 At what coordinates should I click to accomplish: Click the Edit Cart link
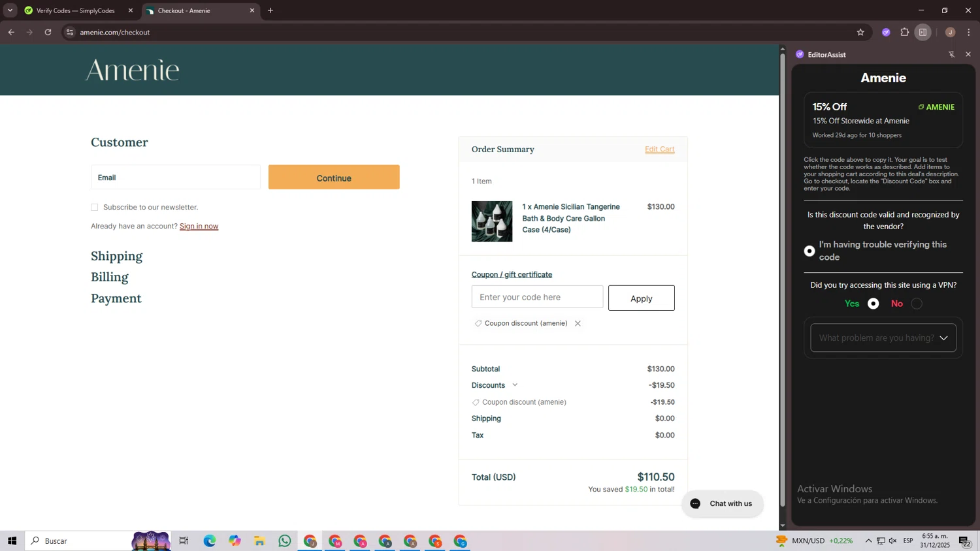coord(660,149)
